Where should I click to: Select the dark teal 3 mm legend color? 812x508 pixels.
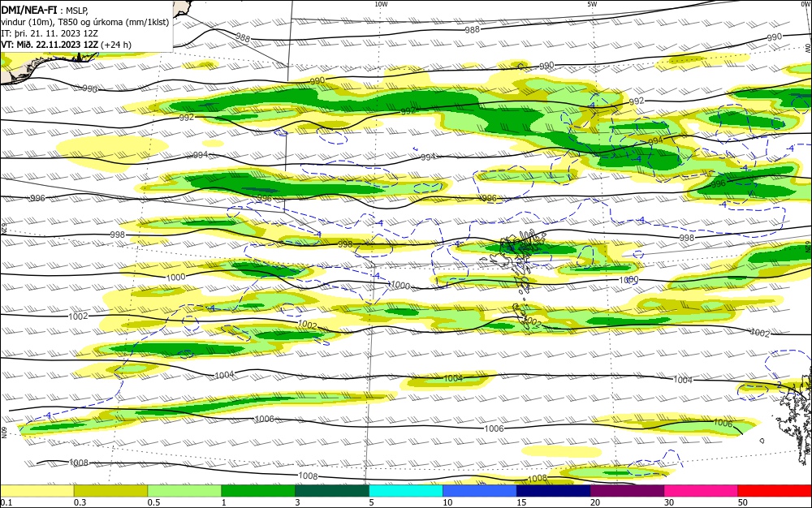332,491
